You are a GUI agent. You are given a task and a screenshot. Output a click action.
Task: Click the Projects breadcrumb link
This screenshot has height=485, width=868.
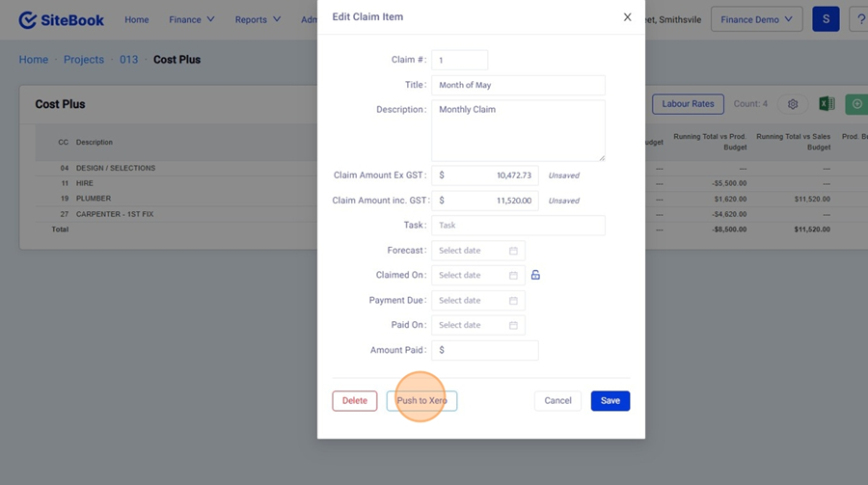click(84, 60)
